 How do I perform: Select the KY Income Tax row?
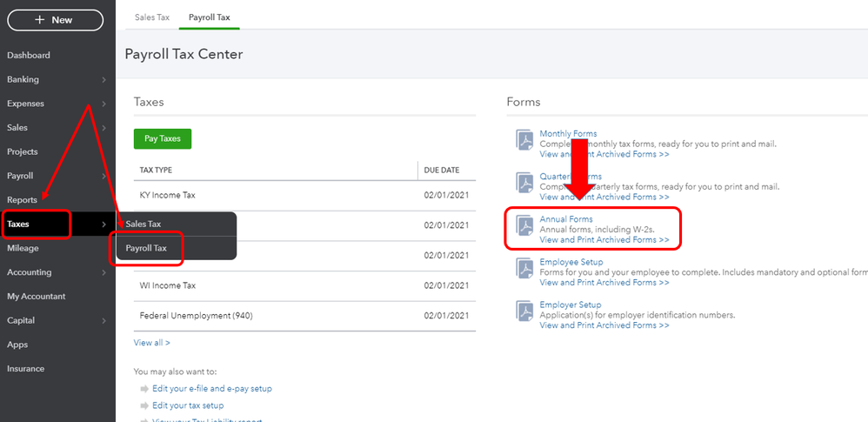(x=168, y=195)
